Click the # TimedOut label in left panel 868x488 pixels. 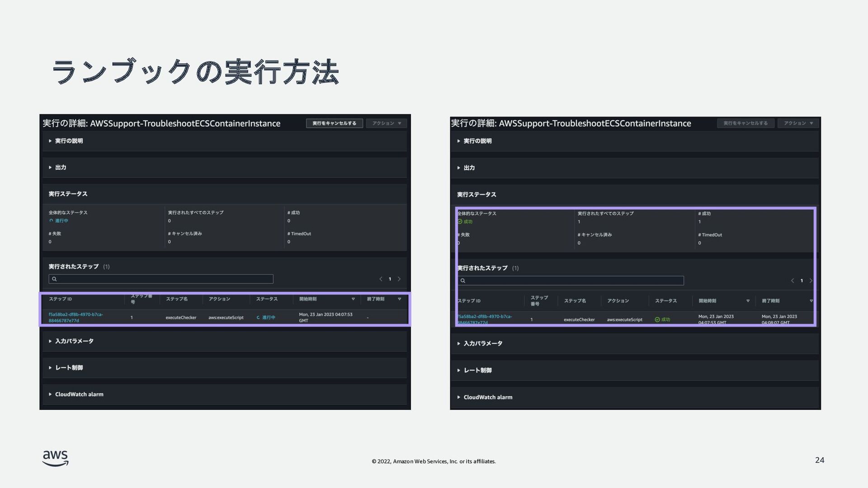tap(299, 234)
